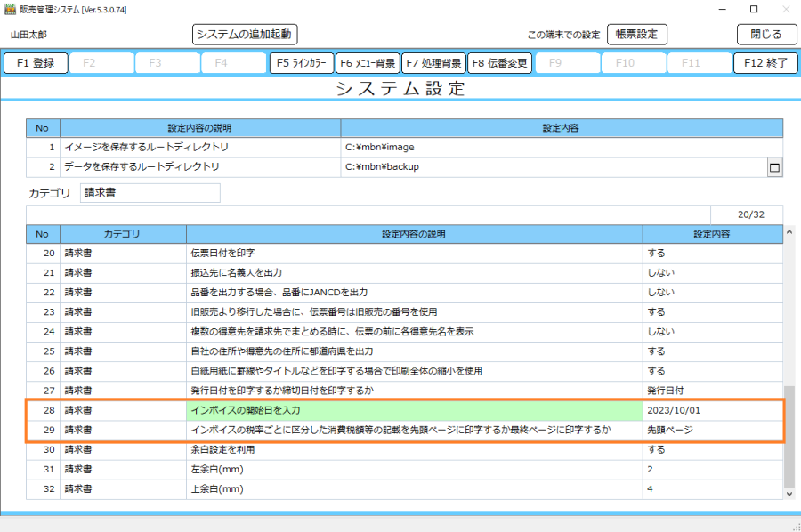
Task: Select row 21 振込先に名義人を出力
Action: coord(405,272)
